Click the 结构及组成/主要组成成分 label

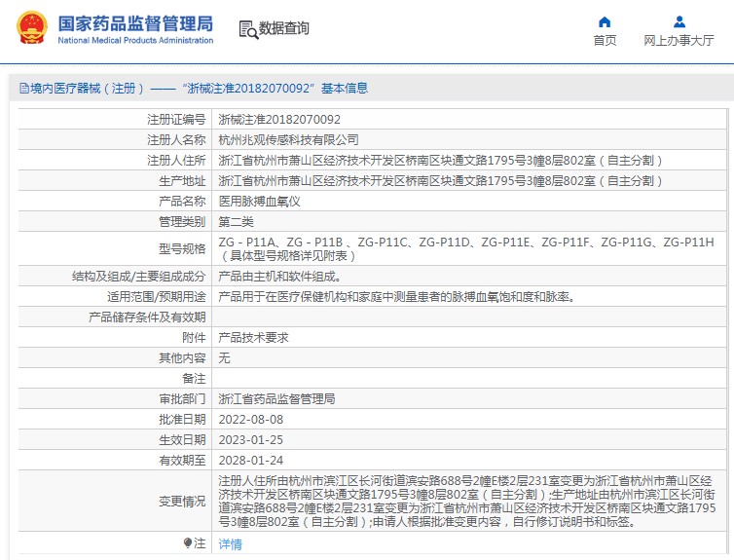(138, 277)
